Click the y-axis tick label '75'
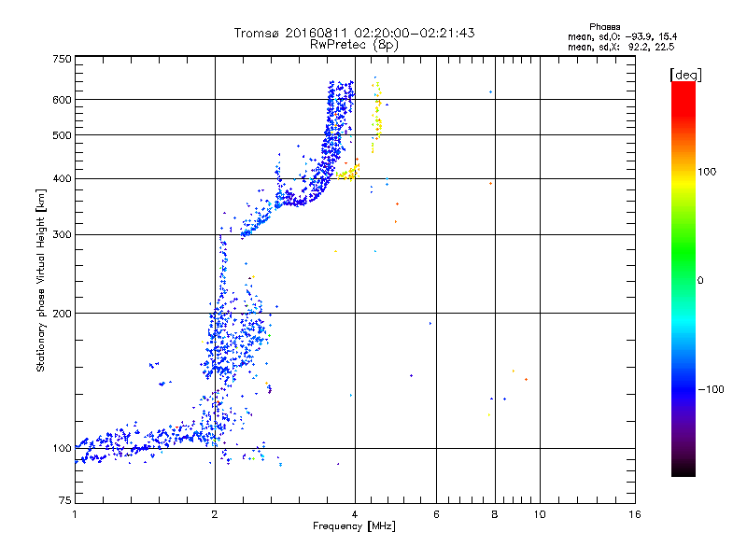This screenshot has height=560, width=747. [65, 500]
